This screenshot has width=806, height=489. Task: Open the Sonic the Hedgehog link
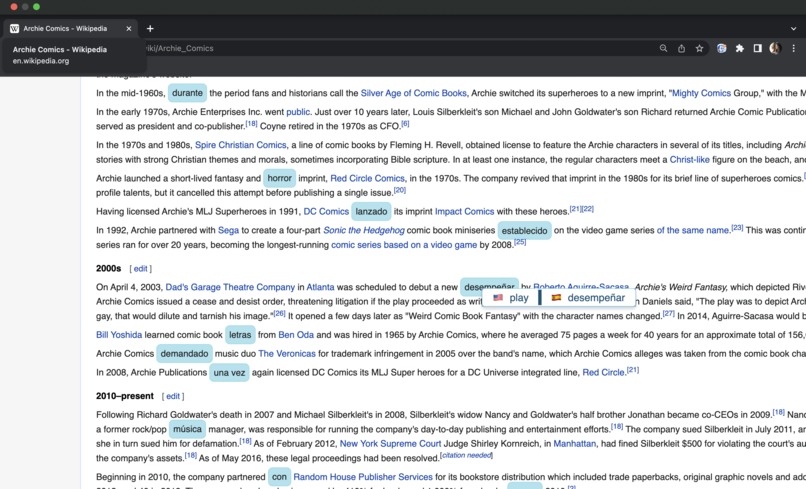pos(364,230)
